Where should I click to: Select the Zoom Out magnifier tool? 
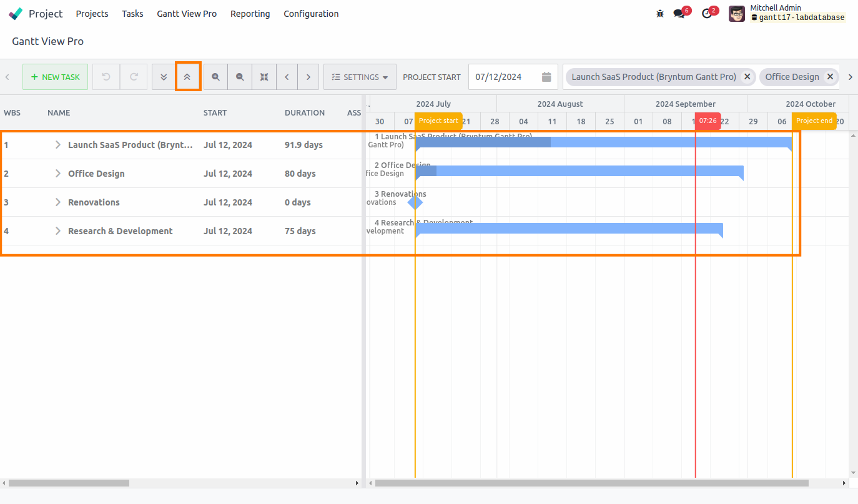coord(240,76)
